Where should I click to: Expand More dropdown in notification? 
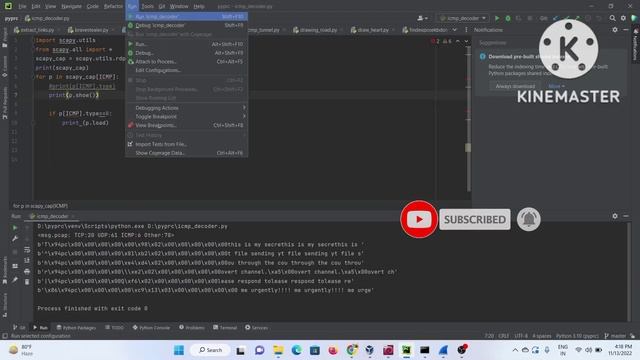[x=556, y=86]
